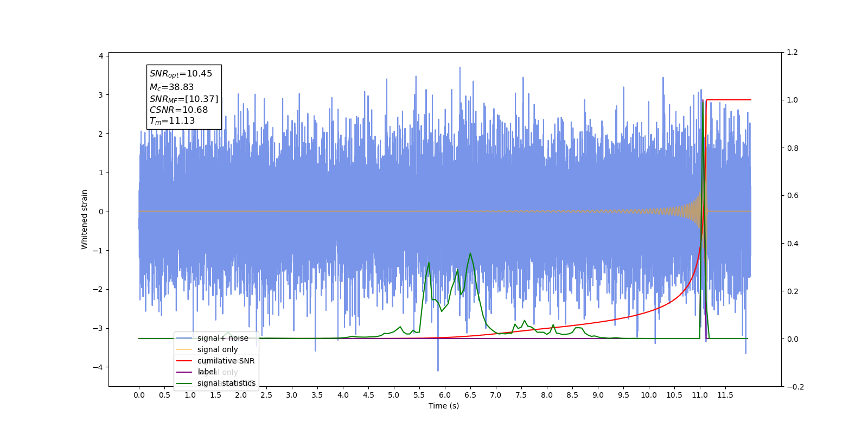The height and width of the screenshot is (434, 868).
Task: Select the x-axis tick label 4.5
Action: (x=368, y=395)
